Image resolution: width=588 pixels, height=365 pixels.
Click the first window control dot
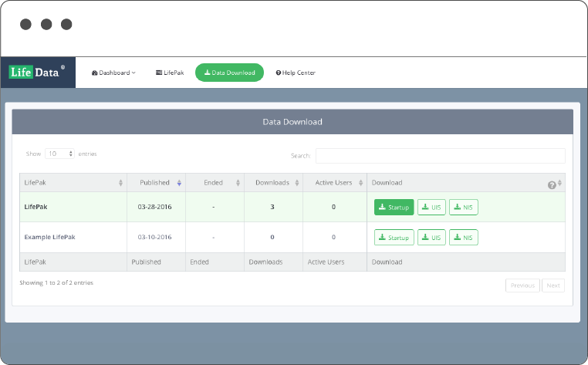click(25, 25)
